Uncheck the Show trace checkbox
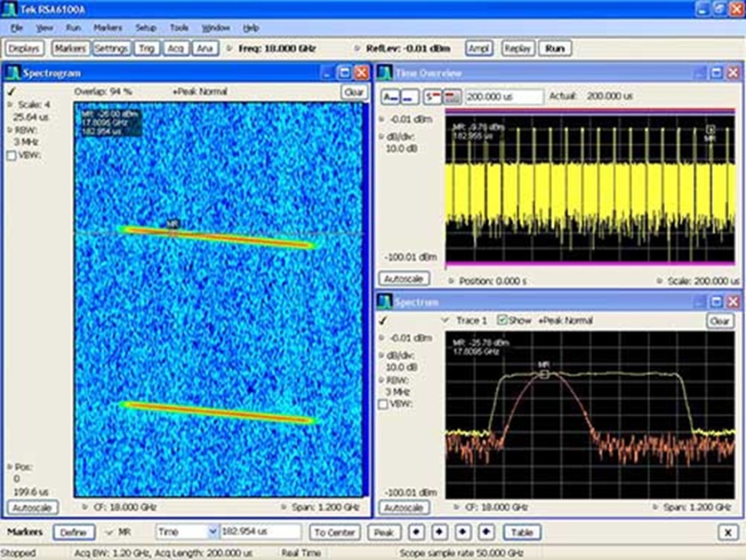The height and width of the screenshot is (560, 746). (x=501, y=320)
